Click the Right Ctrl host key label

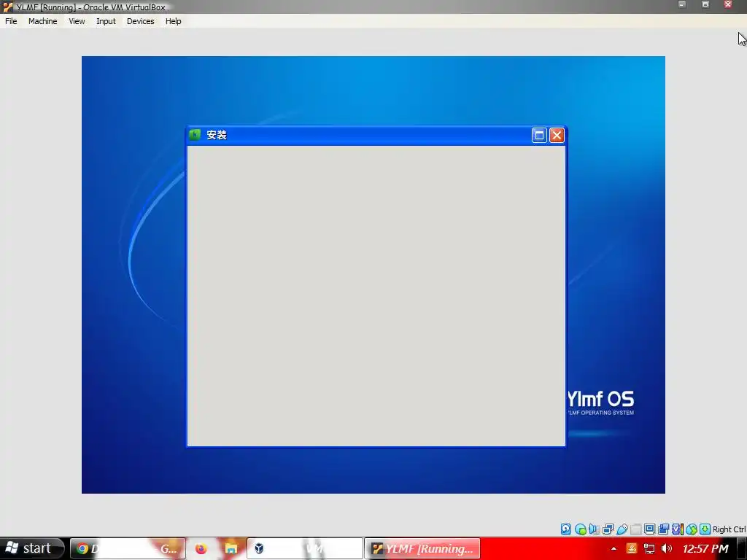point(729,529)
